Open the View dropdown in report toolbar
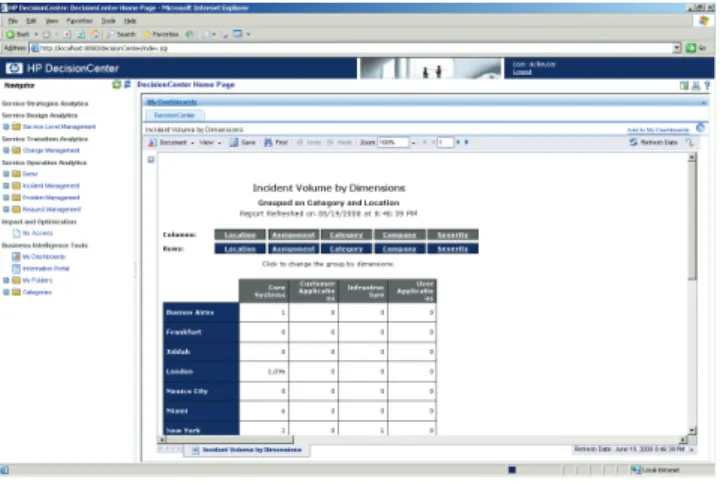Image resolution: width=720 pixels, height=483 pixels. (210, 143)
